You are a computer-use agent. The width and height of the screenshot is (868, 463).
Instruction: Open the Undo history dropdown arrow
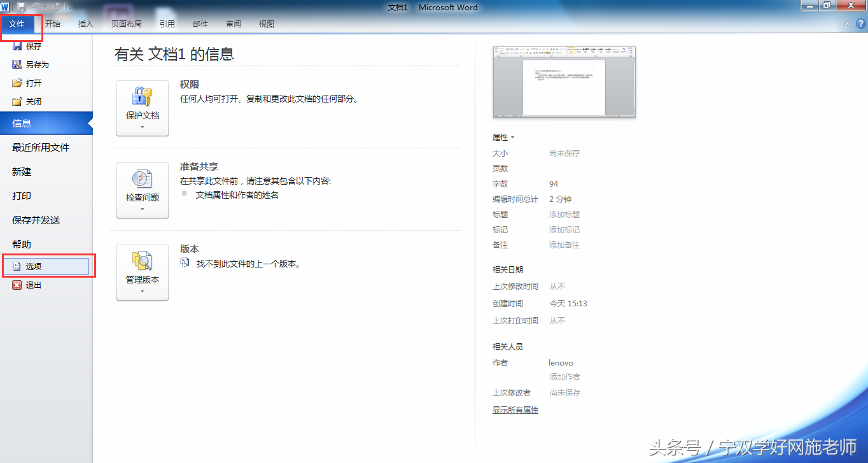(x=45, y=8)
